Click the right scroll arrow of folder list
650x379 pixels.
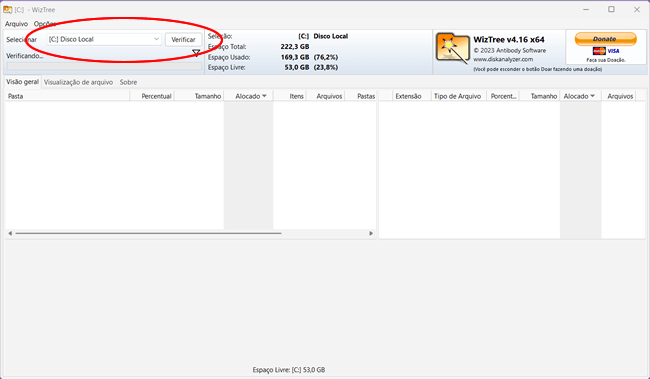(371, 233)
